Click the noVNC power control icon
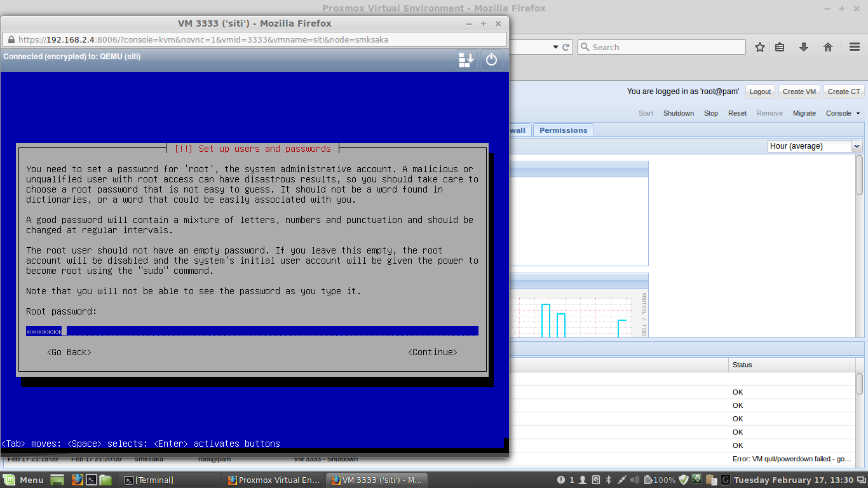 pyautogui.click(x=491, y=60)
